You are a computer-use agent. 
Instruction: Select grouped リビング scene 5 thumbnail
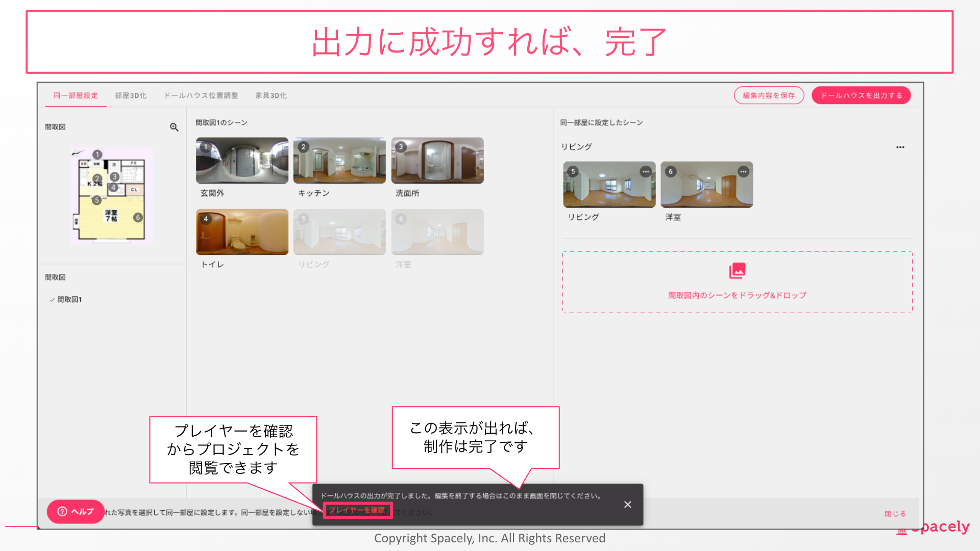pyautogui.click(x=609, y=185)
